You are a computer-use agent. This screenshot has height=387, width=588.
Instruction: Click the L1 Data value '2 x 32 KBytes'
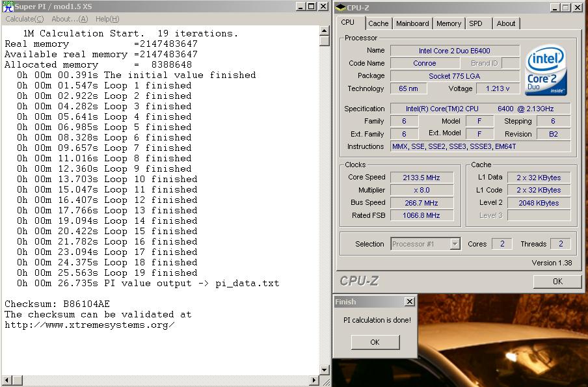[x=539, y=178]
